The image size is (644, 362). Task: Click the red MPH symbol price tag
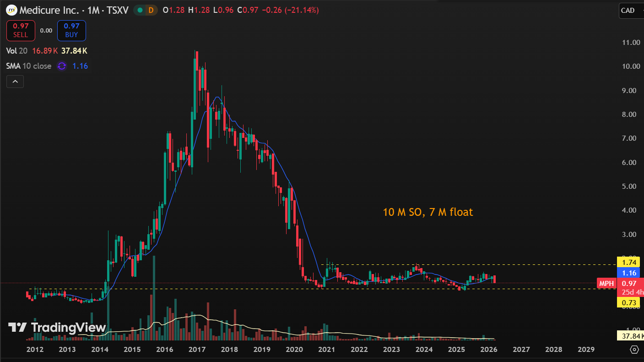pos(606,284)
